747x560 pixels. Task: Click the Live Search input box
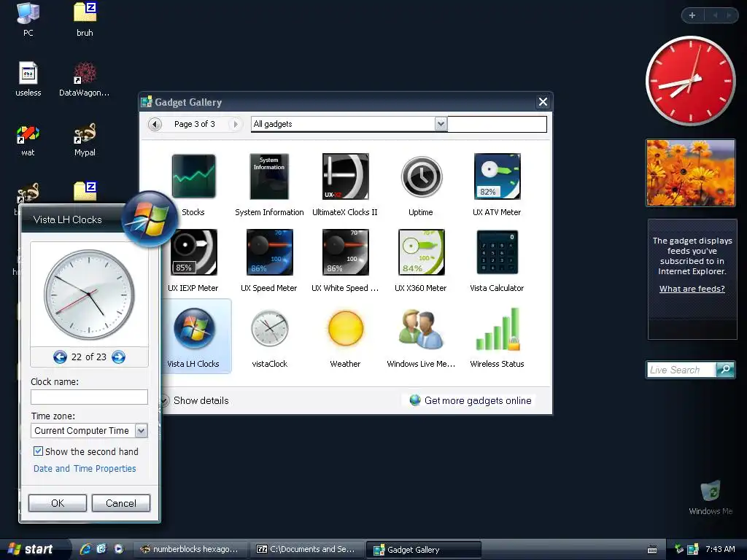point(681,370)
